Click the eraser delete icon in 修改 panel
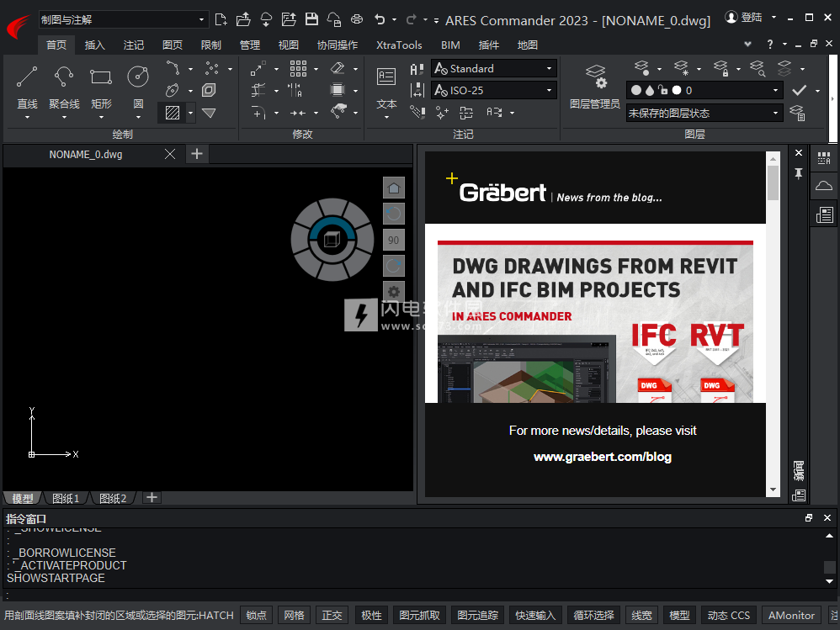Viewport: 840px width, 630px height. 338,68
